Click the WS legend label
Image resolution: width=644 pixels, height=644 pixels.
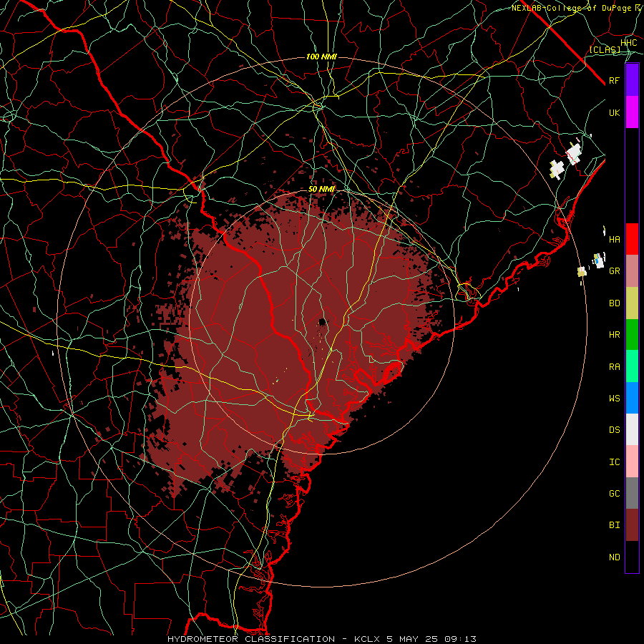click(x=615, y=398)
